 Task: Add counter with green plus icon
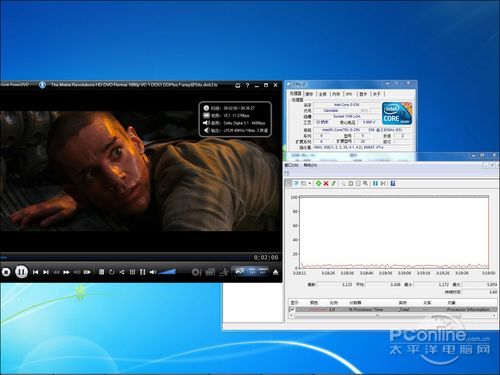coord(318,183)
